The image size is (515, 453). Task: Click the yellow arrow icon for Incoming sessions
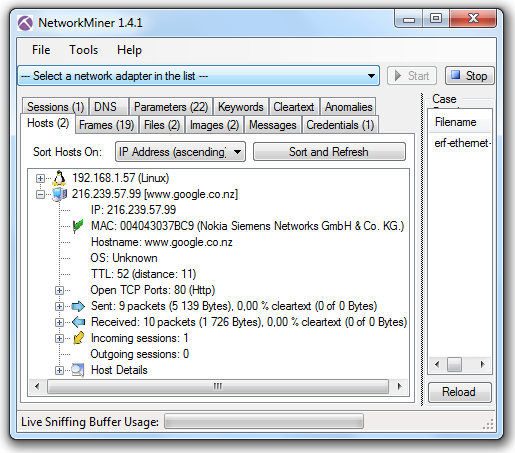tap(79, 338)
